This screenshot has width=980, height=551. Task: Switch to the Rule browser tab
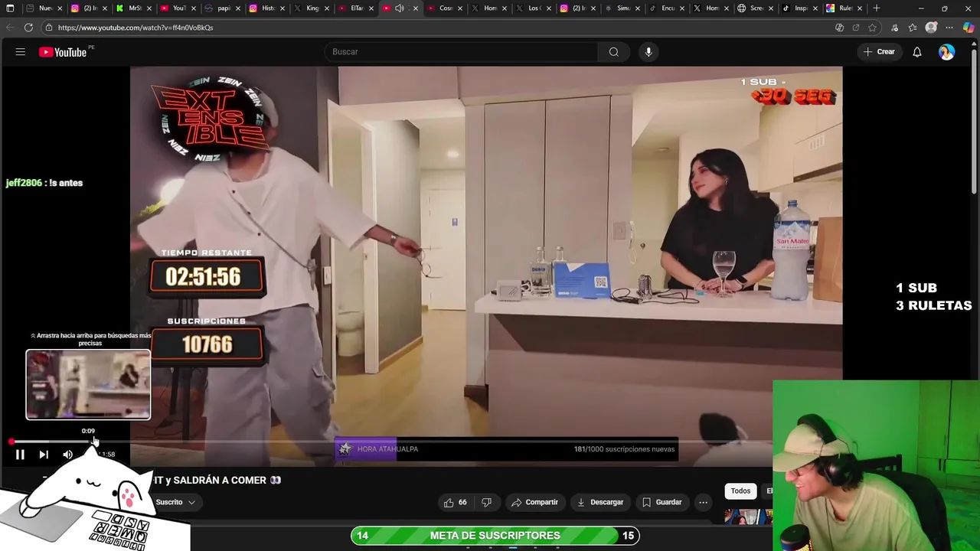pos(844,8)
